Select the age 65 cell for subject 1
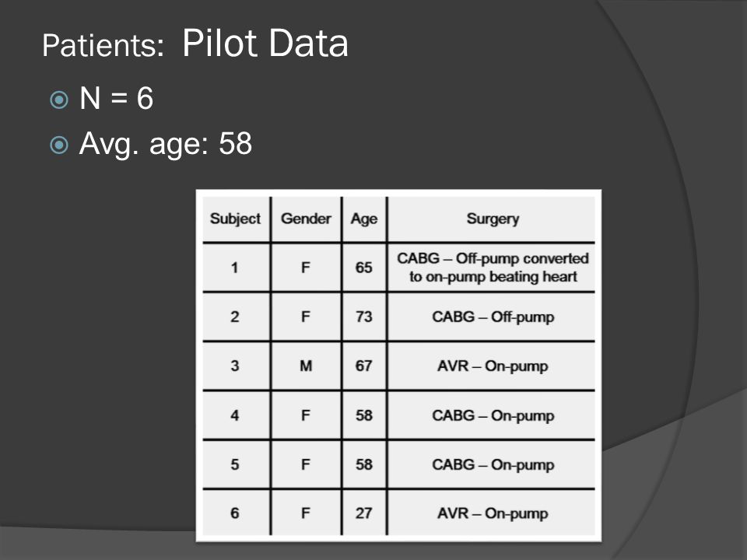Image resolution: width=747 pixels, height=560 pixels. (364, 268)
